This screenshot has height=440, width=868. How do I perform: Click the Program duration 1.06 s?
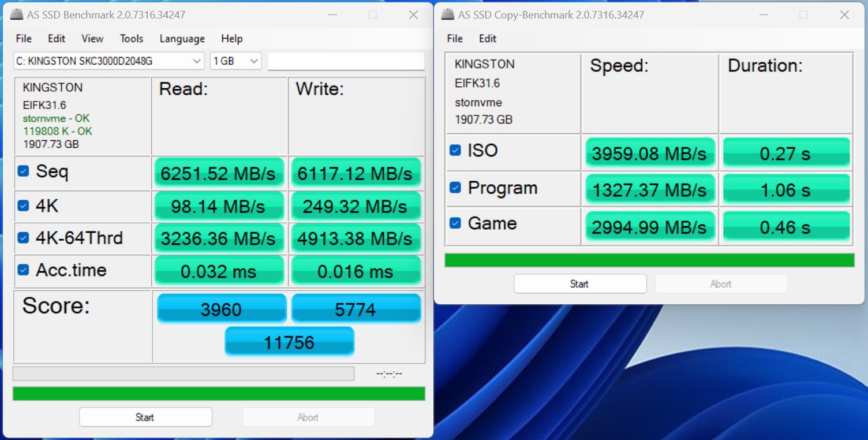point(786,189)
